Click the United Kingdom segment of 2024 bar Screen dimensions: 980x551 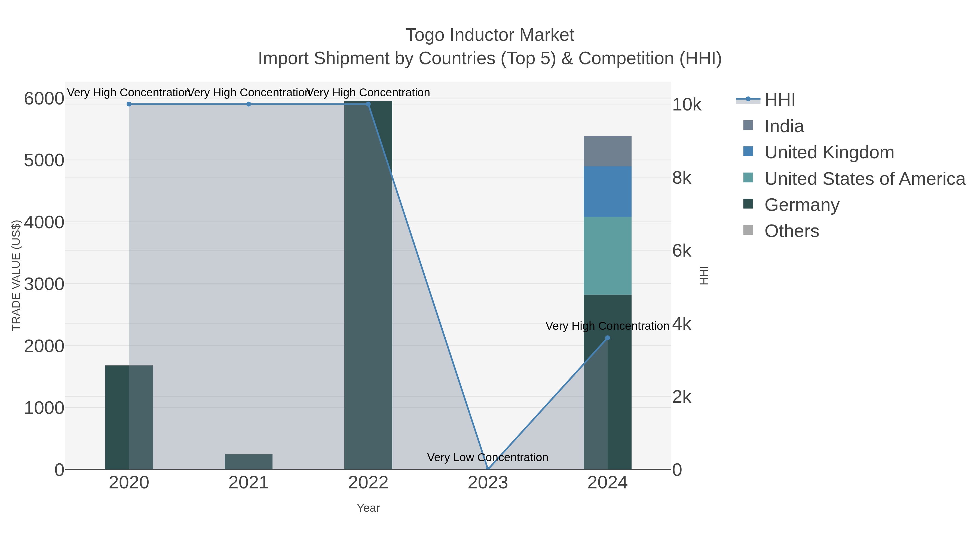608,192
